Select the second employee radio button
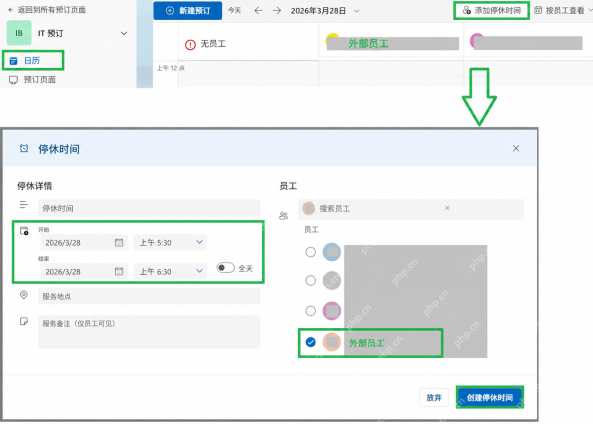 point(310,281)
